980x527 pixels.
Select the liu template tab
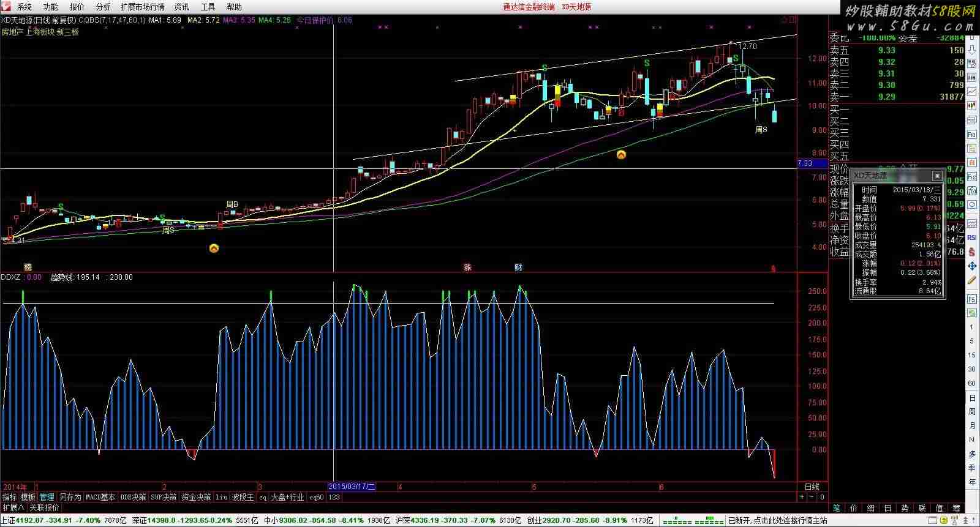(x=221, y=497)
